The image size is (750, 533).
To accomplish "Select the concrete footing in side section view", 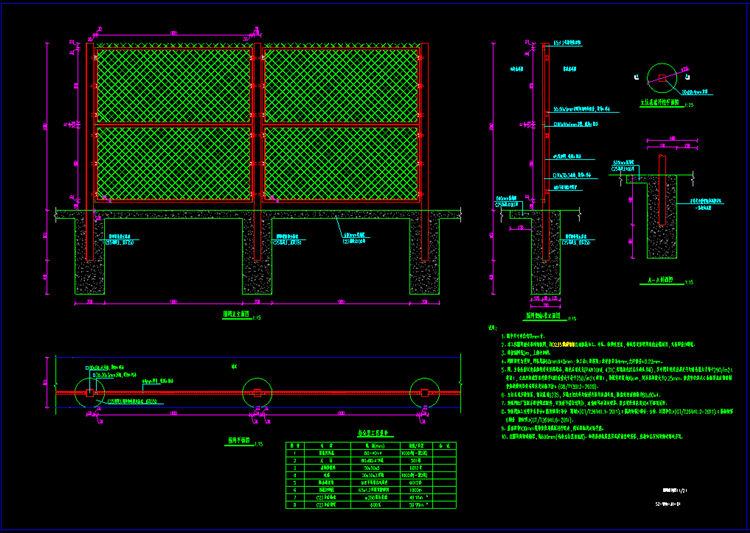I will tap(545, 263).
